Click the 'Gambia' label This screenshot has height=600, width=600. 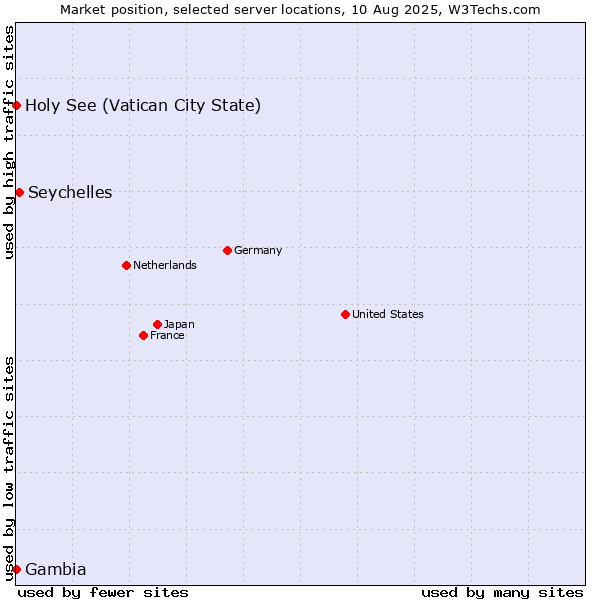coord(56,569)
